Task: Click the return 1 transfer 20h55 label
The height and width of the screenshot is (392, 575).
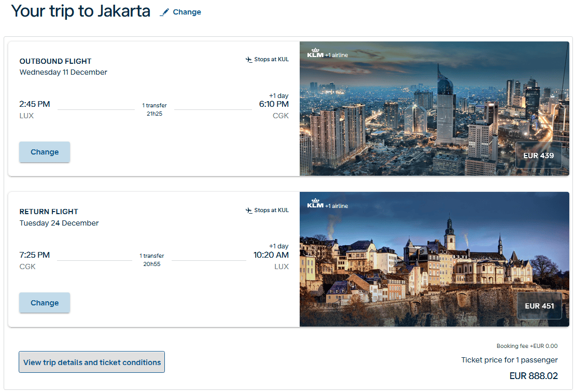Action: click(x=152, y=260)
